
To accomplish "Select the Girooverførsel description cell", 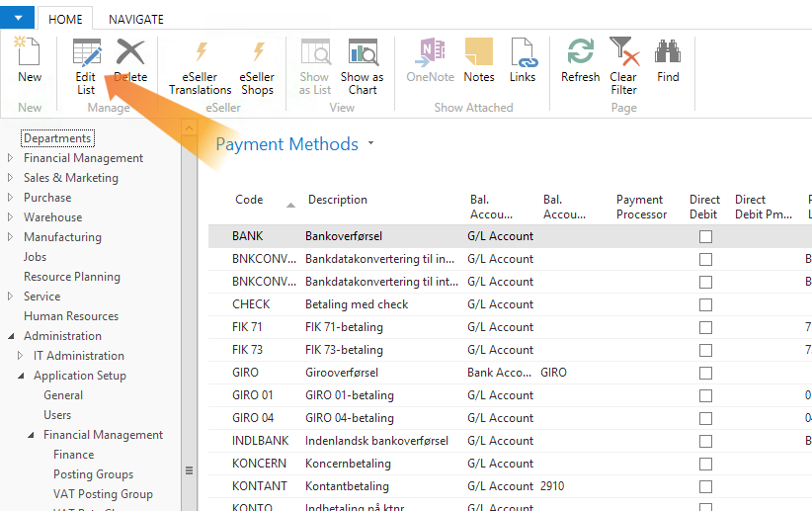I will click(x=342, y=372).
